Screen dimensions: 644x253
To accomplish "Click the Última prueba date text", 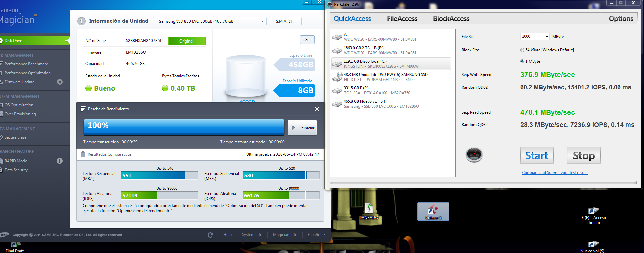I will point(283,154).
